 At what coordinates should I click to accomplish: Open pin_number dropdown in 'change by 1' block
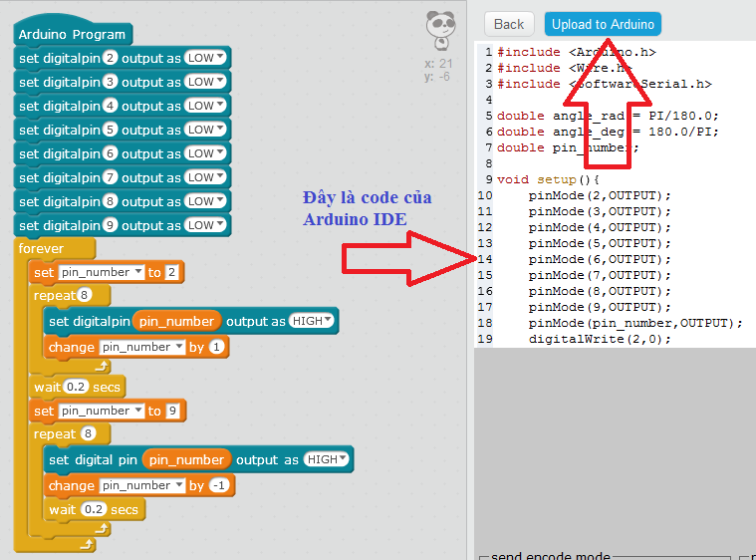(142, 347)
